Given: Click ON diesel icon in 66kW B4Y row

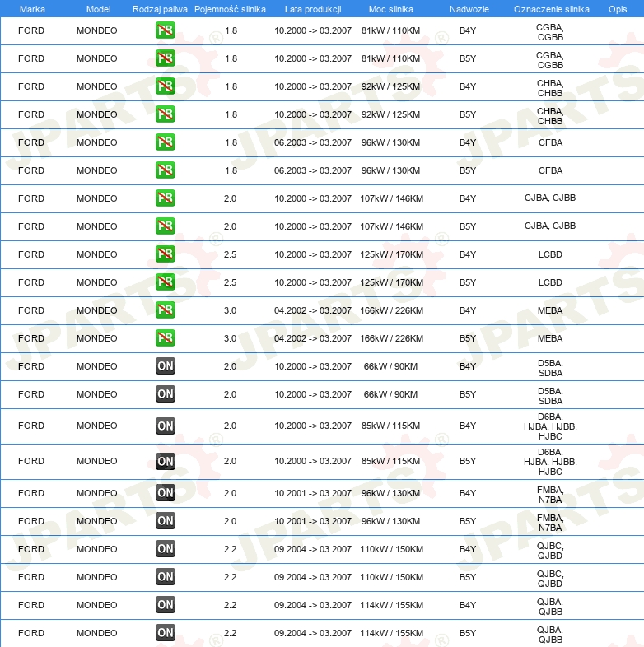Looking at the screenshot, I should pyautogui.click(x=166, y=366).
